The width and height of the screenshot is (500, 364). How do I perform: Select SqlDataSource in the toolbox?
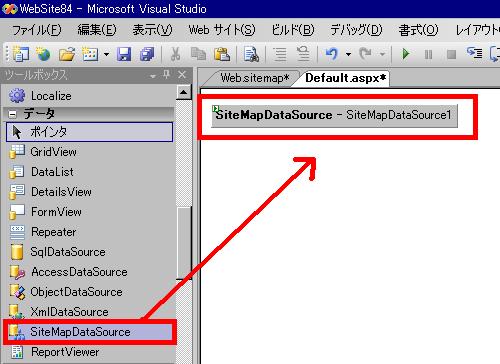(89, 252)
